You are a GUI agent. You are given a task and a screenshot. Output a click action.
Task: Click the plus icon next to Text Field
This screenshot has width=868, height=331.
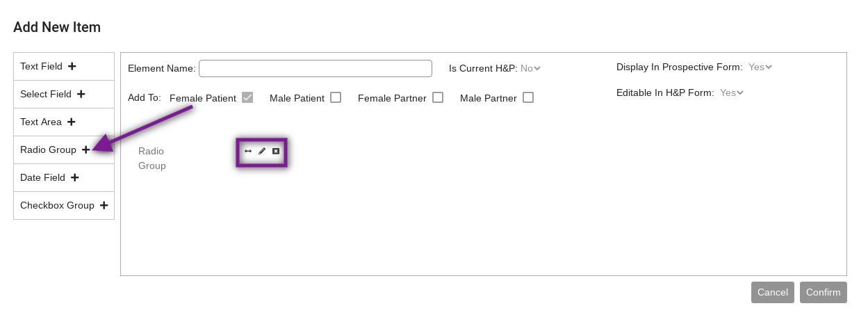(x=72, y=66)
